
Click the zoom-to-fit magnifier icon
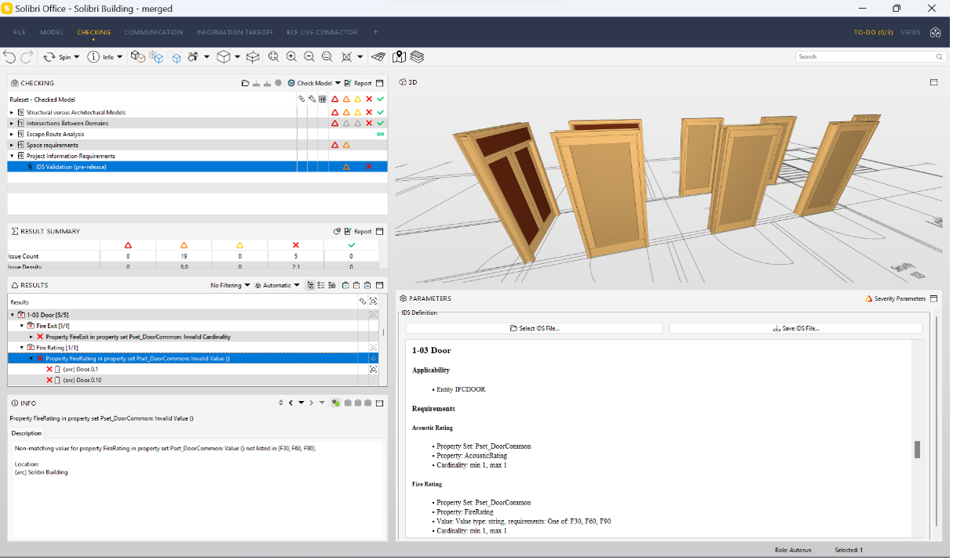pyautogui.click(x=274, y=56)
